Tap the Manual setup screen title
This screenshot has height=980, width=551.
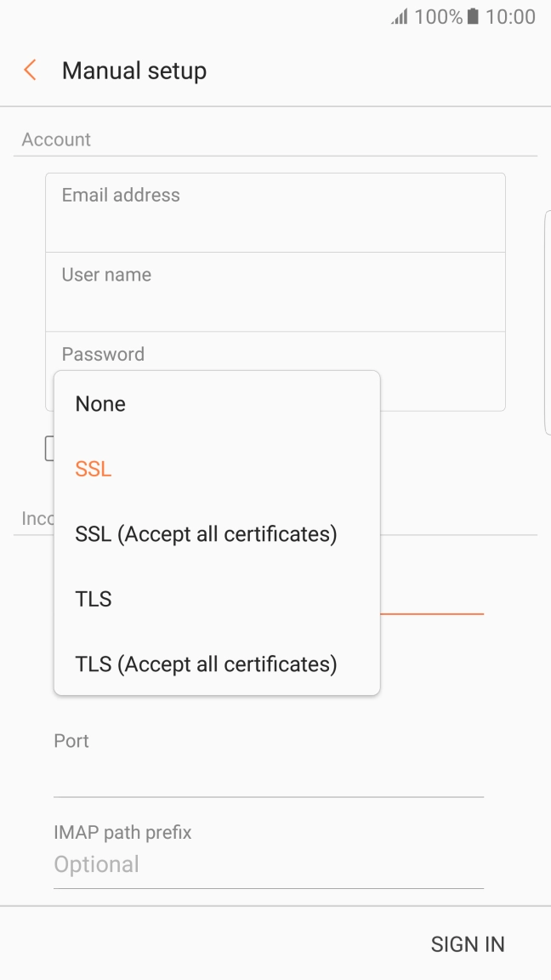click(133, 71)
